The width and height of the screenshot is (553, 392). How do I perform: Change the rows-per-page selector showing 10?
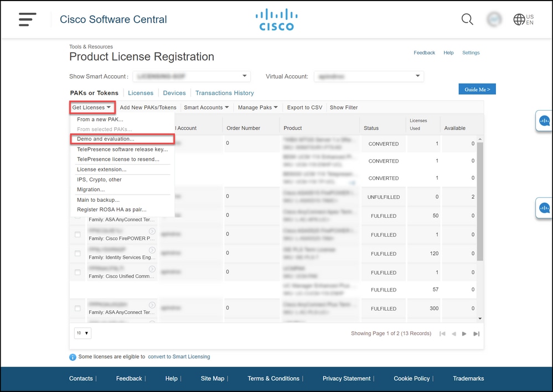82,333
